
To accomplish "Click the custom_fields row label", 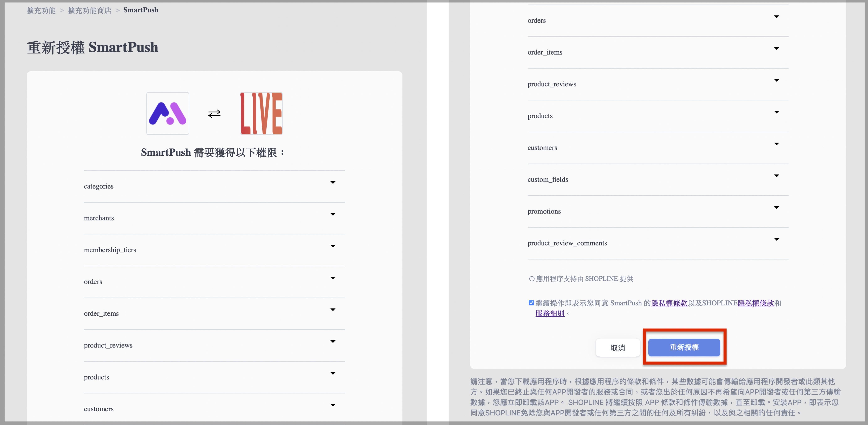I will [x=547, y=180].
